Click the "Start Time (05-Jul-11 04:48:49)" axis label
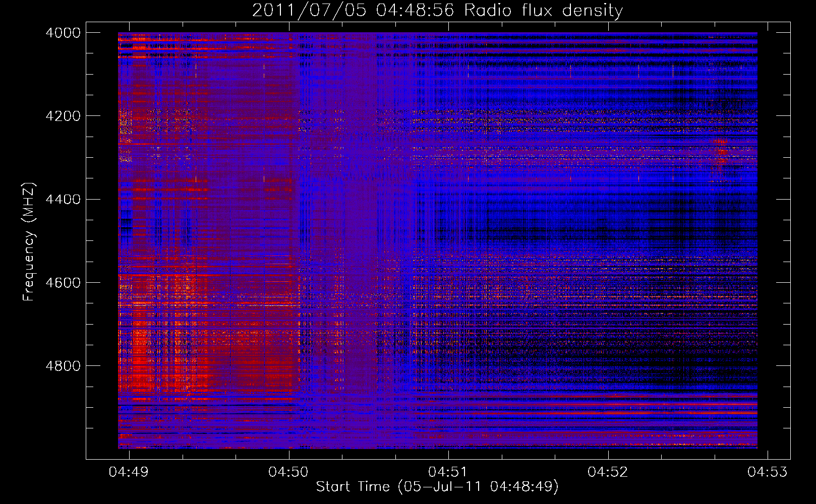The height and width of the screenshot is (504, 816). pos(437,487)
